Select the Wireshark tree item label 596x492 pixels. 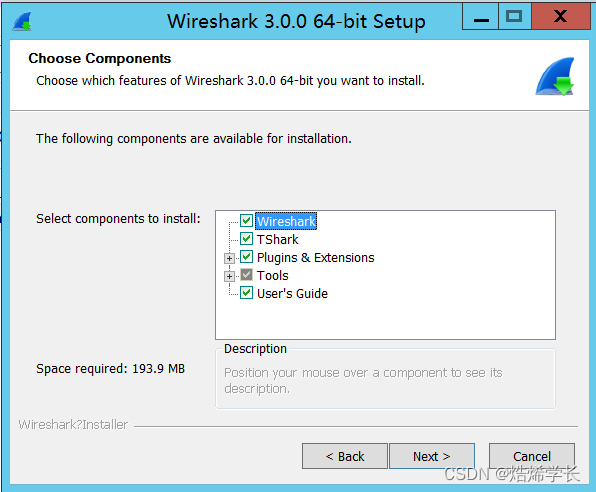click(x=286, y=221)
